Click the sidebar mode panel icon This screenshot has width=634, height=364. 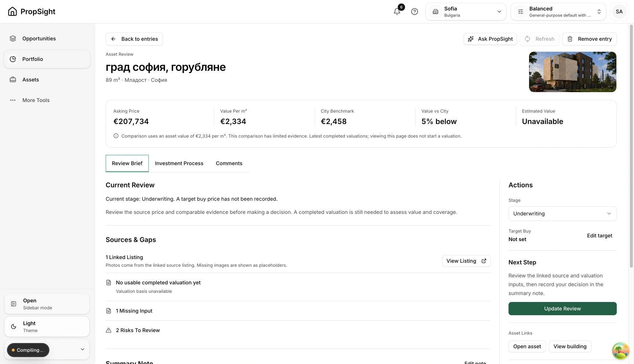click(x=14, y=304)
